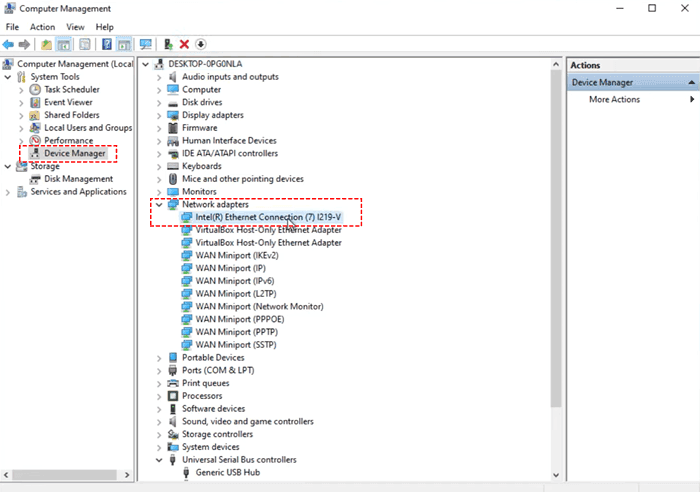Click the Firmware device icon
This screenshot has width=700, height=492.
pyautogui.click(x=173, y=128)
